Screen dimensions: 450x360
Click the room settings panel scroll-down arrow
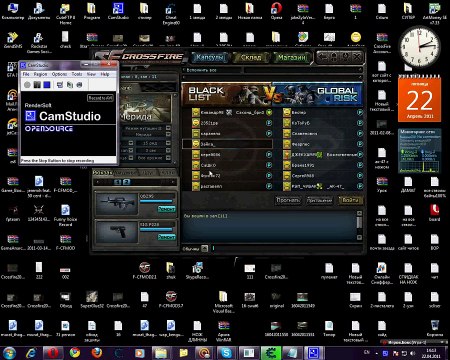(x=175, y=162)
